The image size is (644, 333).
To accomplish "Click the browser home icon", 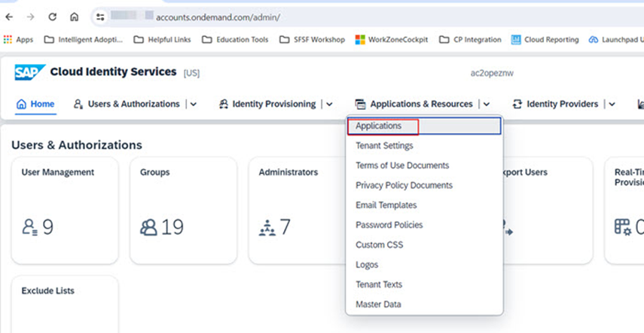I will click(74, 16).
